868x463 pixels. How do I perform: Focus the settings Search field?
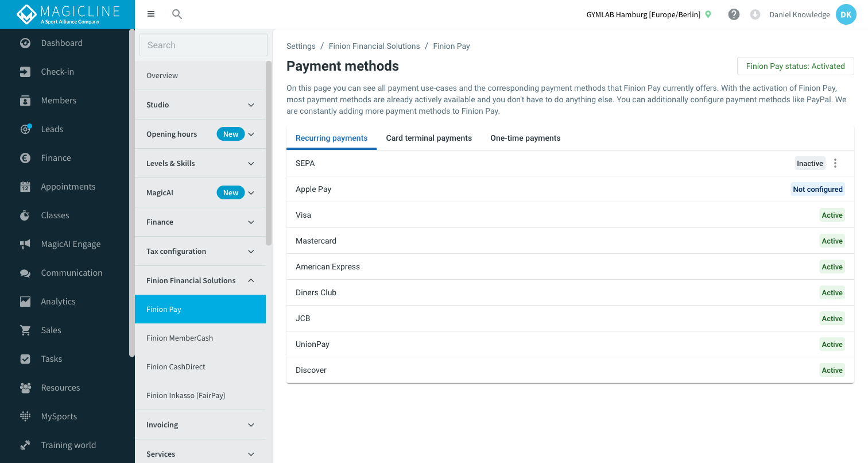pyautogui.click(x=204, y=45)
